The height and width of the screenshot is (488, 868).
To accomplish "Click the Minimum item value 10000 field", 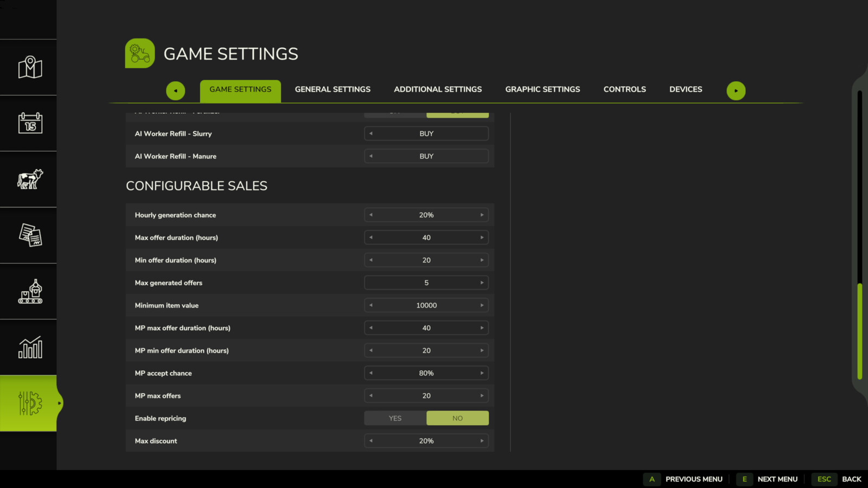I will (x=426, y=305).
